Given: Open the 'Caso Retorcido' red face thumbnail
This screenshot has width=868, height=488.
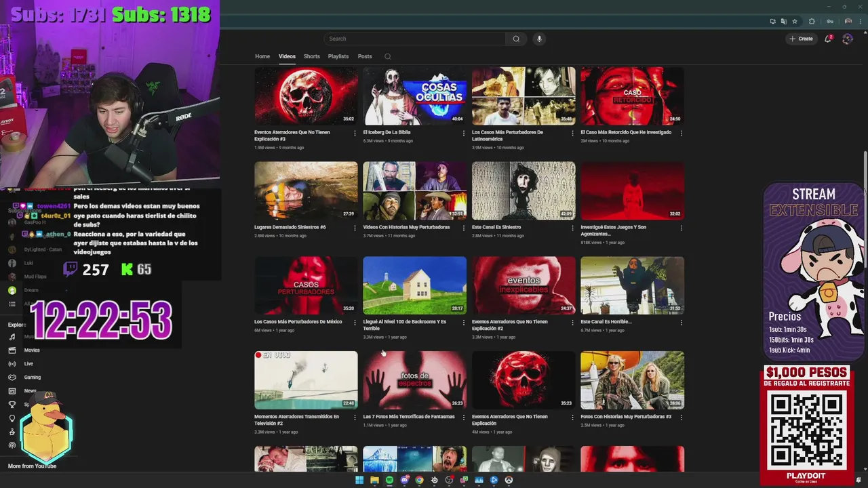Looking at the screenshot, I should [x=632, y=96].
